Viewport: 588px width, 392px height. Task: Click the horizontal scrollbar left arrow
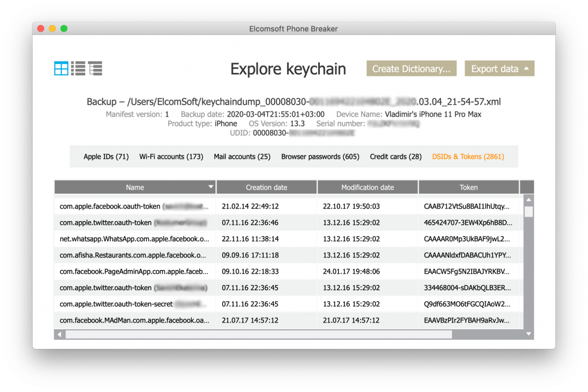click(x=59, y=334)
